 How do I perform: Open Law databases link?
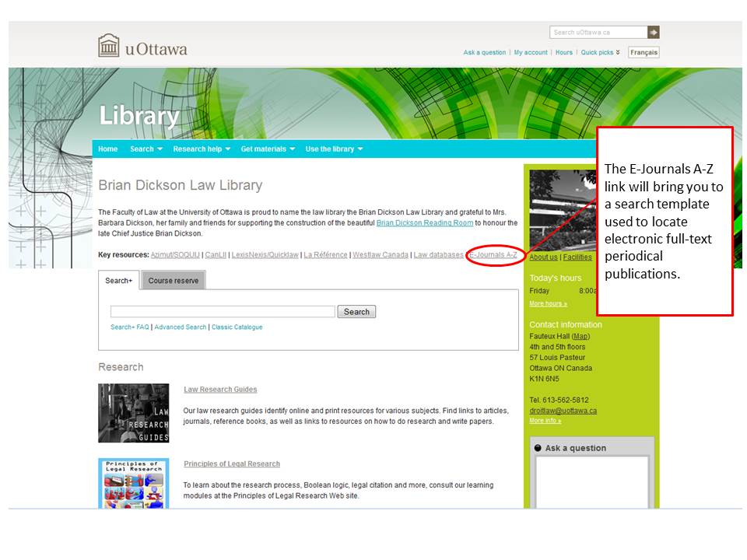(438, 255)
